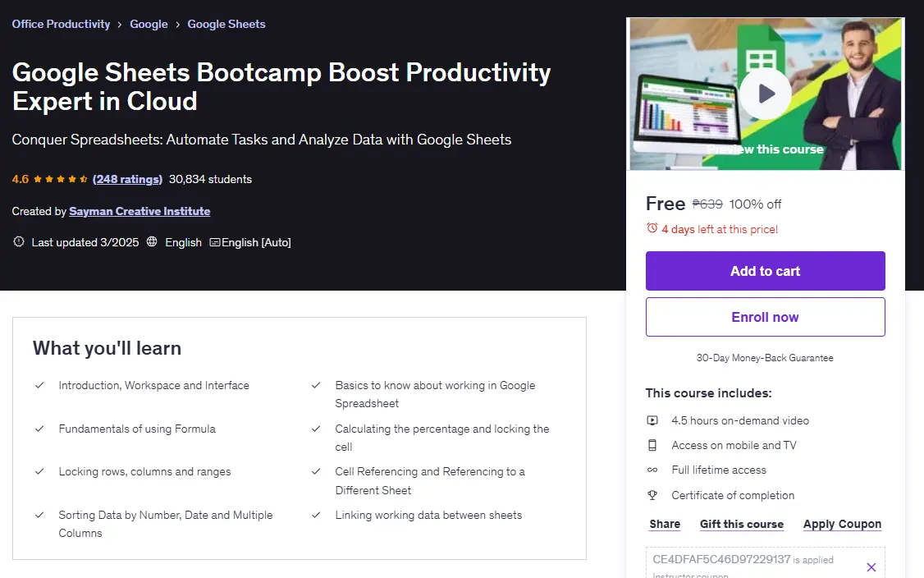The width and height of the screenshot is (924, 578).
Task: Open Sayman Creative Institute instructor page
Action: 140,211
